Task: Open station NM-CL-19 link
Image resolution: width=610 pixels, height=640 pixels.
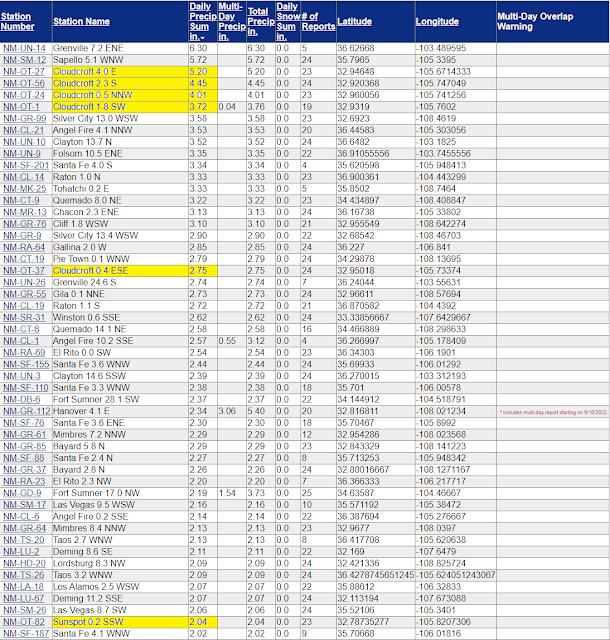Action: pos(23,306)
